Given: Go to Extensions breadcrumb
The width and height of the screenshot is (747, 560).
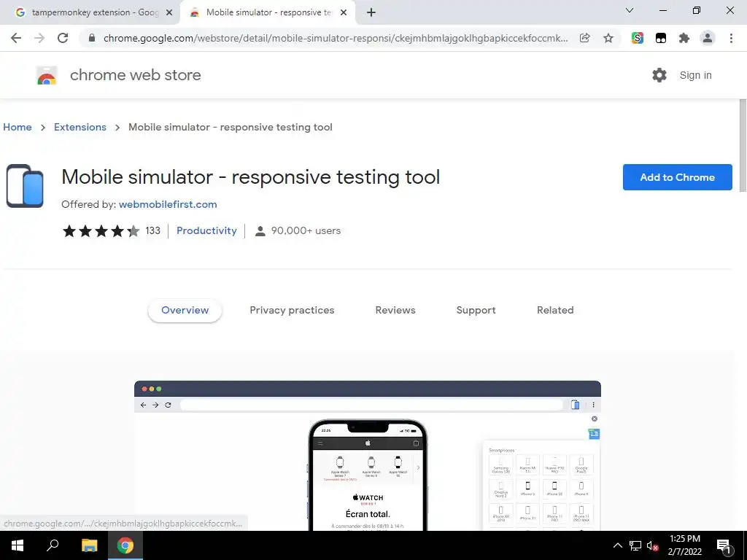Looking at the screenshot, I should pyautogui.click(x=80, y=127).
